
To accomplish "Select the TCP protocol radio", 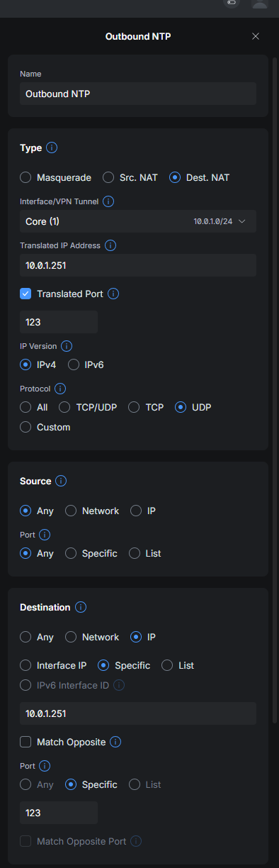I will click(x=134, y=407).
